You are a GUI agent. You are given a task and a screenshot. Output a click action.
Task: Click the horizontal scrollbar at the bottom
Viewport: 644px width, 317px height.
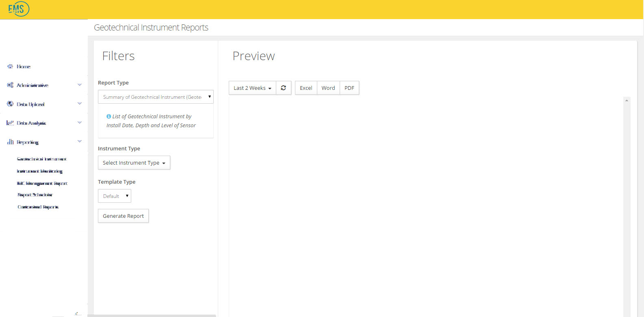pyautogui.click(x=152, y=315)
